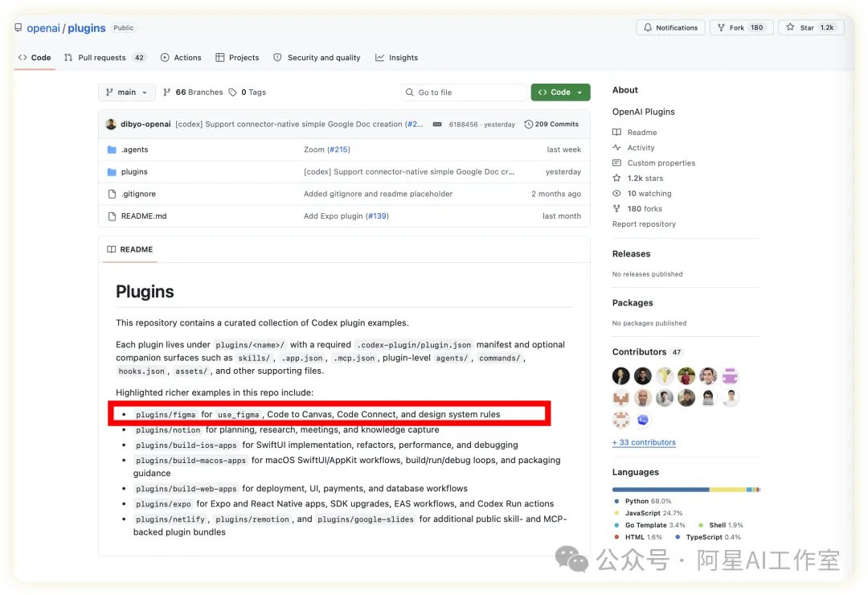Click the 42 pull requests counter badge
The image size is (868, 595).
pyautogui.click(x=140, y=58)
